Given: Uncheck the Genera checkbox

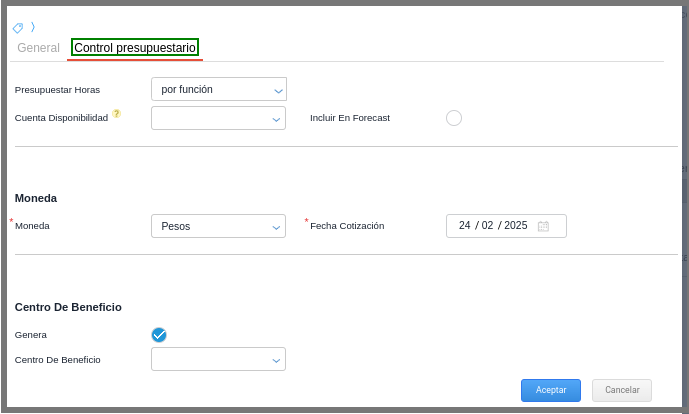Looking at the screenshot, I should [x=159, y=335].
